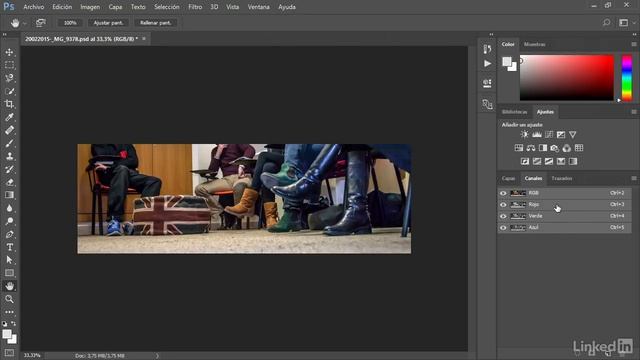Select the Healing Brush tool
The height and width of the screenshot is (360, 640).
coord(9,130)
